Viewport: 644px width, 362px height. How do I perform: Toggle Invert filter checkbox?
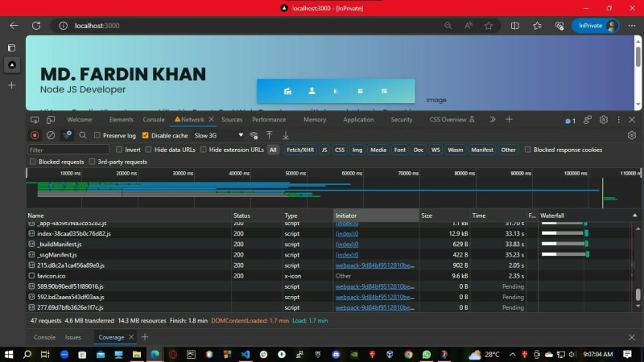(x=119, y=150)
